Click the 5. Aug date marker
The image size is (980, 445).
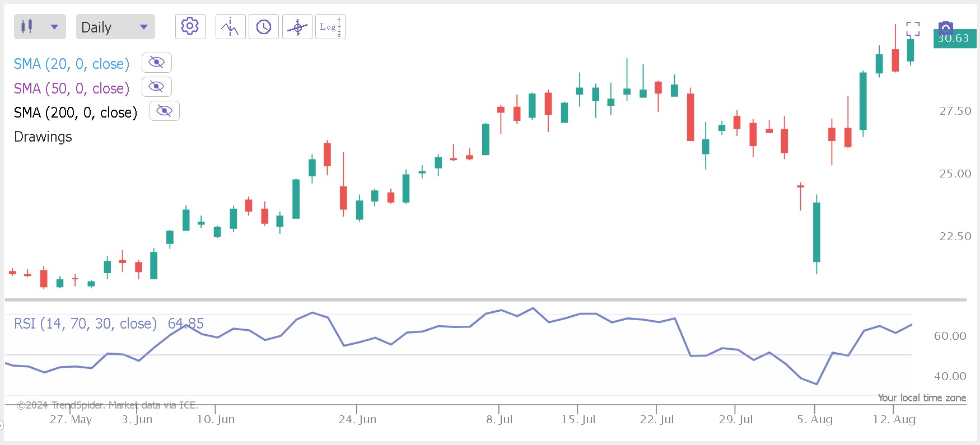pos(815,419)
